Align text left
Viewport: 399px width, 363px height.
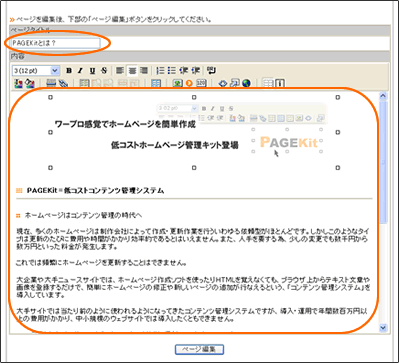click(x=119, y=71)
